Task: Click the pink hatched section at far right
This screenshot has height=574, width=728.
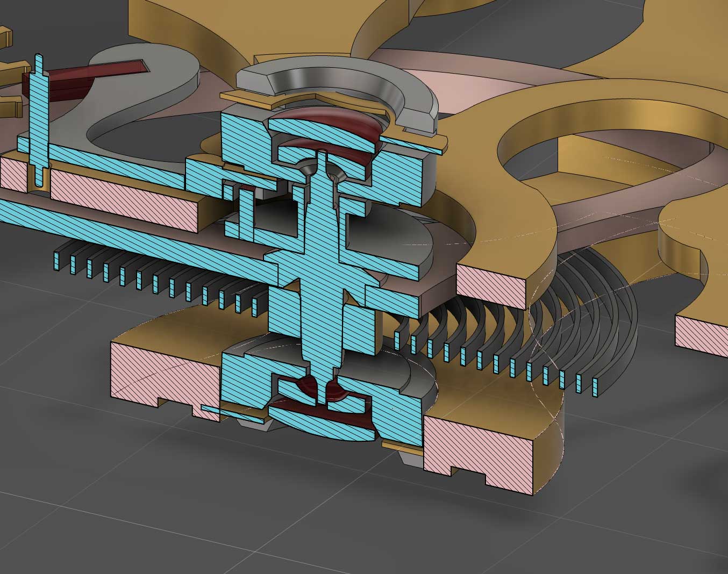Action: (699, 333)
